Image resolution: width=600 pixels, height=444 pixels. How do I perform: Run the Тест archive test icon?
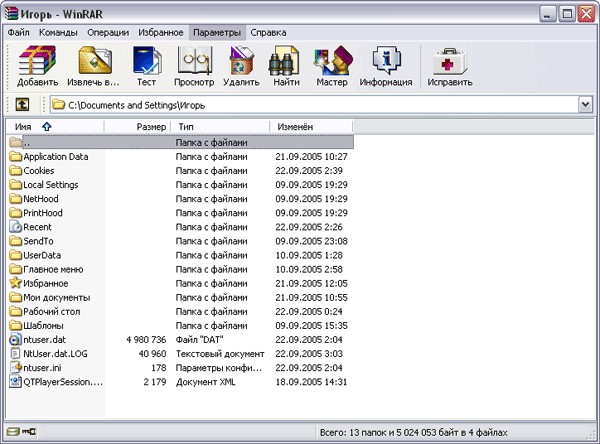point(147,60)
